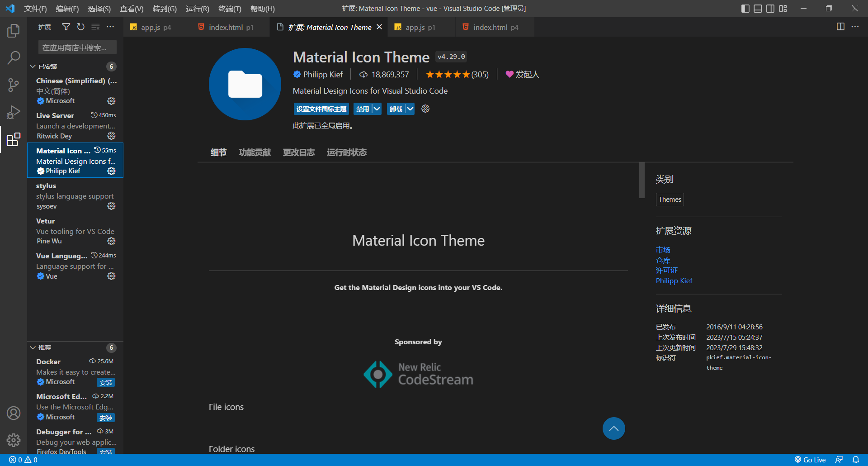Manage Live Server extension gear

(x=111, y=136)
